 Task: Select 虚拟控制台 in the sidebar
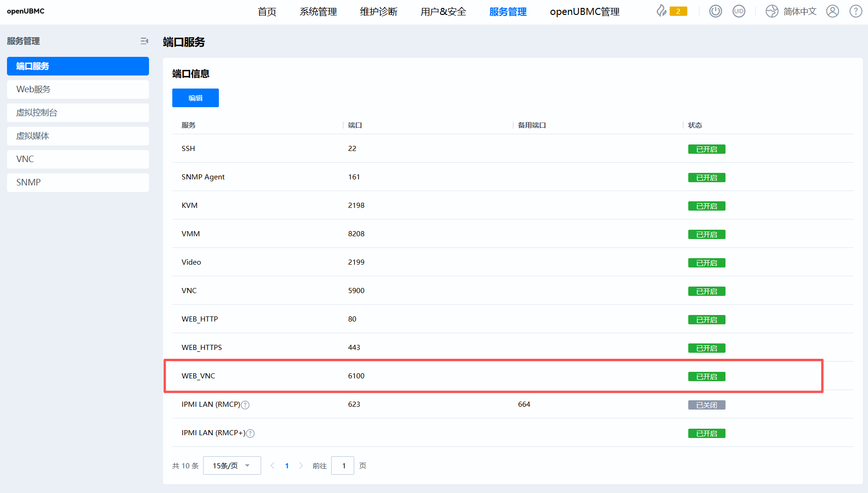78,113
